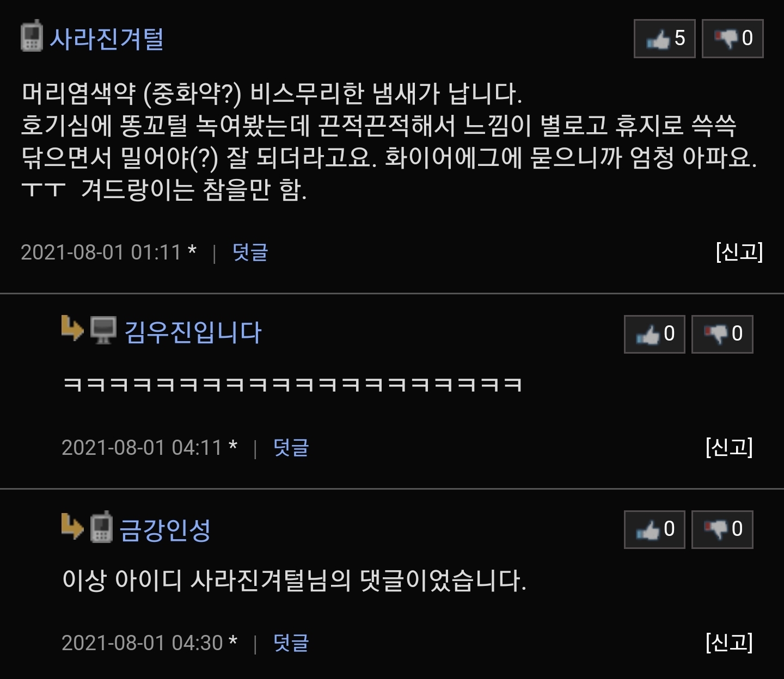Like 김우진입니다's reply via thumbs-up
The width and height of the screenshot is (784, 679).
654,334
